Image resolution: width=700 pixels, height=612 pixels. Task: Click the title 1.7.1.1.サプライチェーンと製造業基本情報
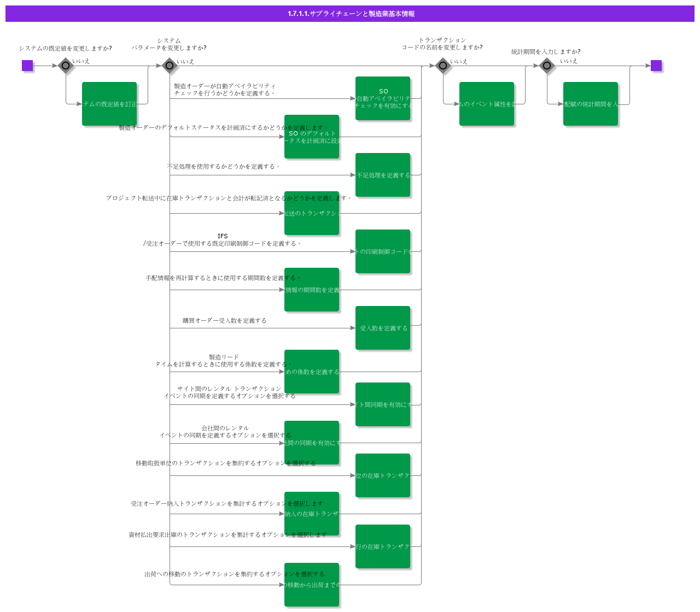pos(351,14)
